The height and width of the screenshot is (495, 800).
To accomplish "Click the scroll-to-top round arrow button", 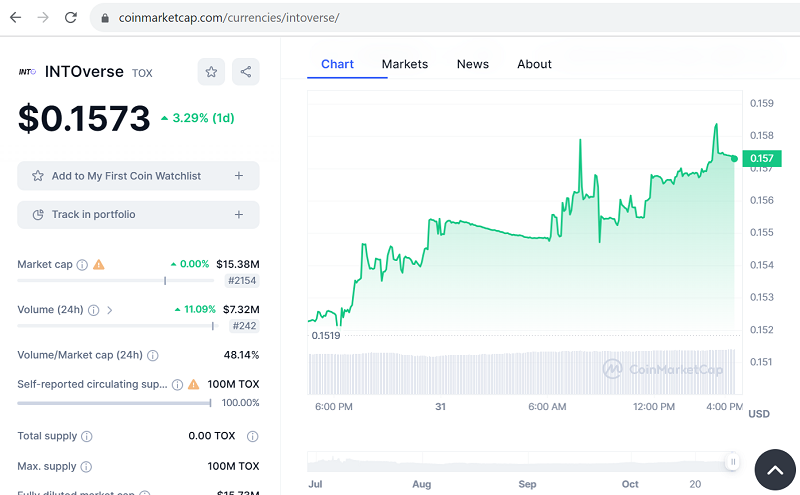I will tap(774, 469).
